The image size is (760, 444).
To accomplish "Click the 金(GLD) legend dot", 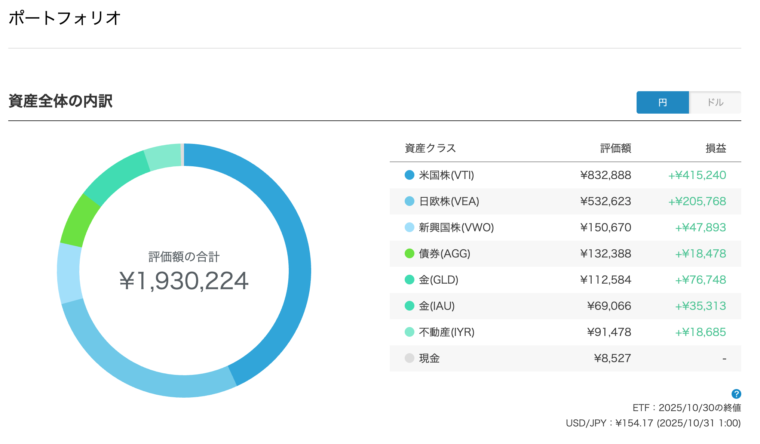I will [x=409, y=279].
